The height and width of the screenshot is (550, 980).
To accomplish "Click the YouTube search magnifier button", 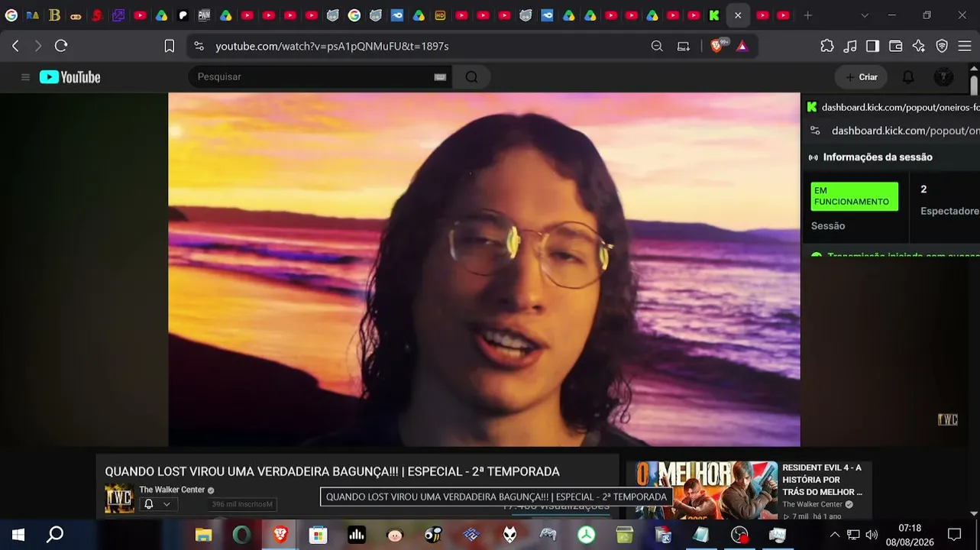I will (471, 76).
